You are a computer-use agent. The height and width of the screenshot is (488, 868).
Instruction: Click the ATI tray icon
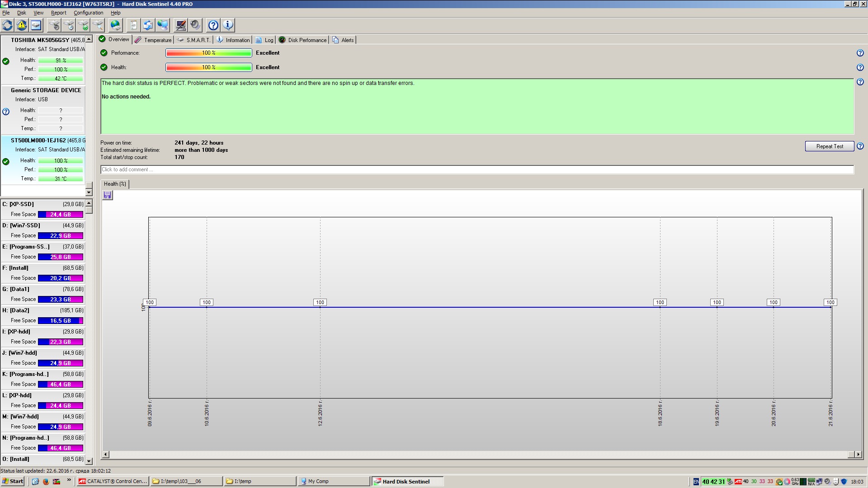point(738,481)
